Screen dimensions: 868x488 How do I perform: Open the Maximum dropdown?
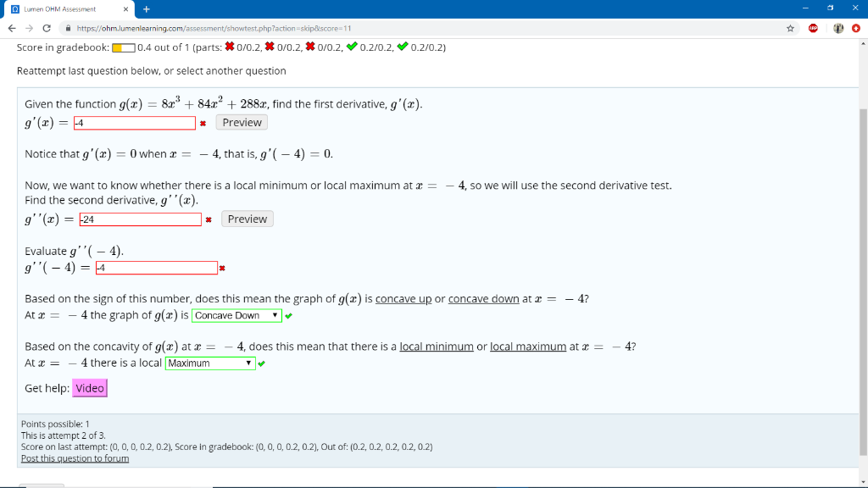coord(210,363)
